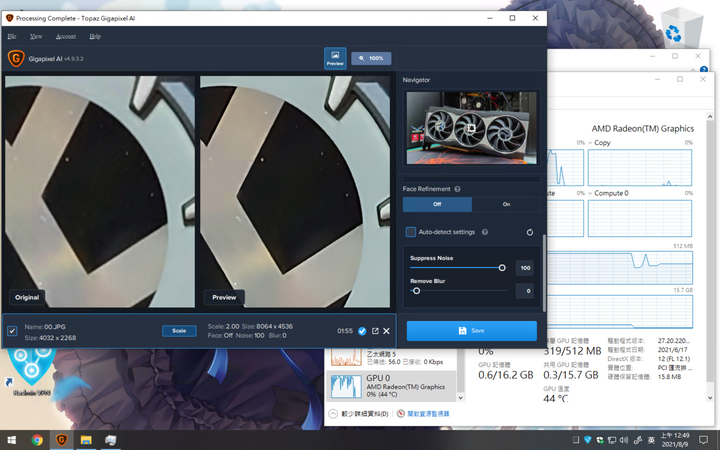Viewport: 720px width, 450px height.
Task: Click the volume icon in system tray
Action: click(624, 440)
